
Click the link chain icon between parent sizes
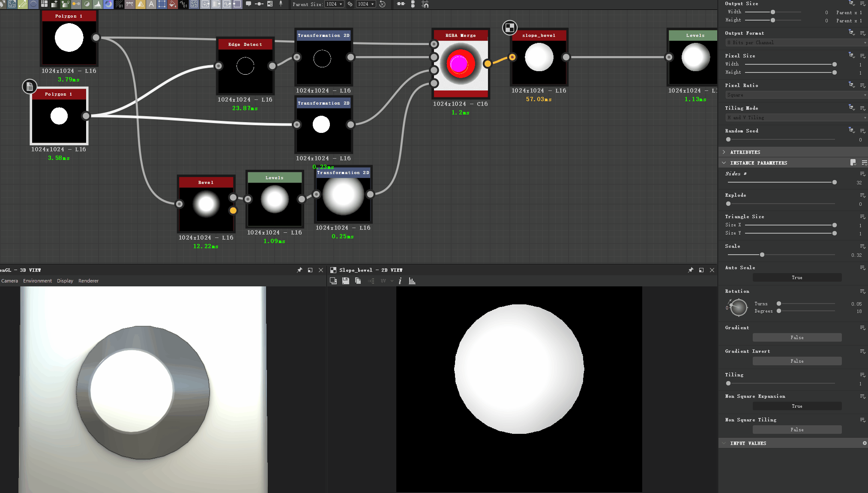pyautogui.click(x=350, y=4)
